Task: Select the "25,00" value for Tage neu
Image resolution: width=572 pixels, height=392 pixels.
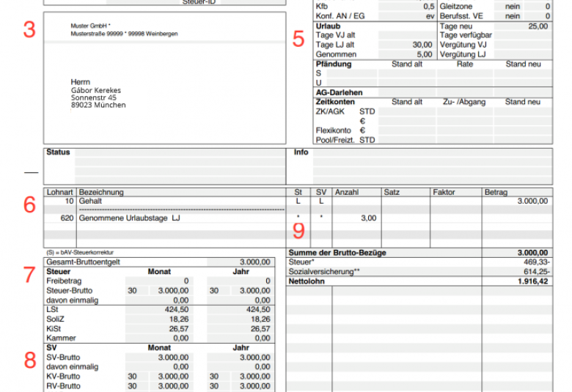Action: (x=538, y=26)
